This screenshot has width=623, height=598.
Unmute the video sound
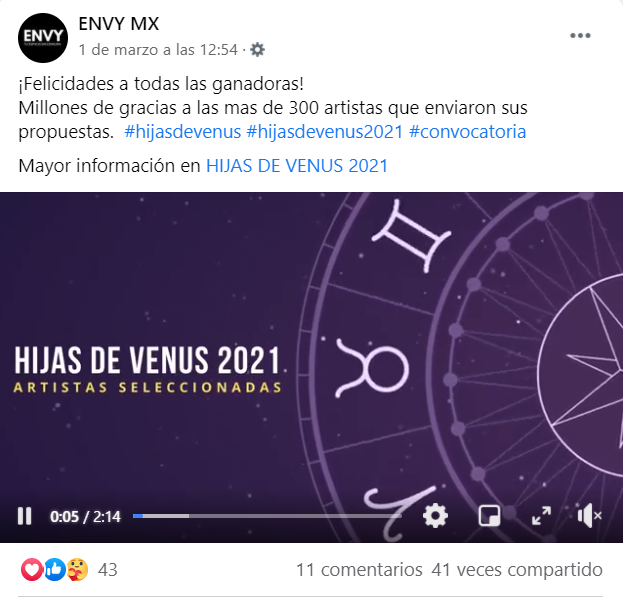(590, 516)
